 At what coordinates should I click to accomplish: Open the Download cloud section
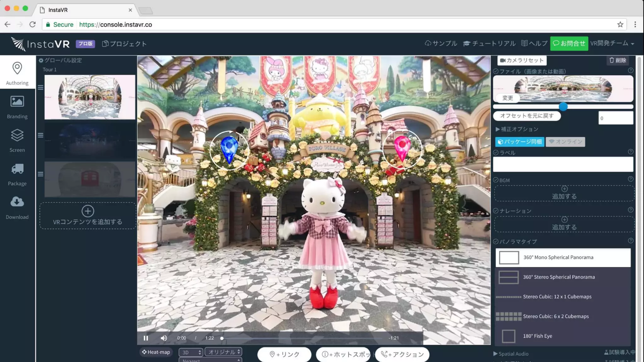tap(17, 202)
